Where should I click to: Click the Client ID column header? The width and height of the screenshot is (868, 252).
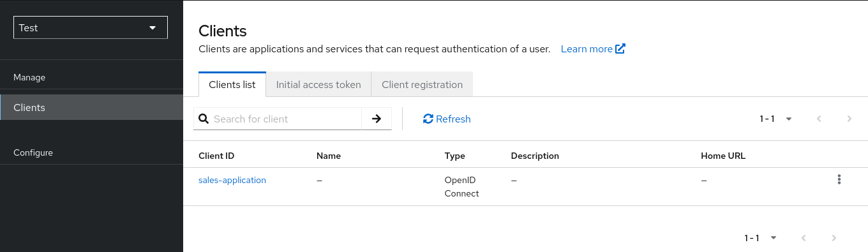(216, 156)
